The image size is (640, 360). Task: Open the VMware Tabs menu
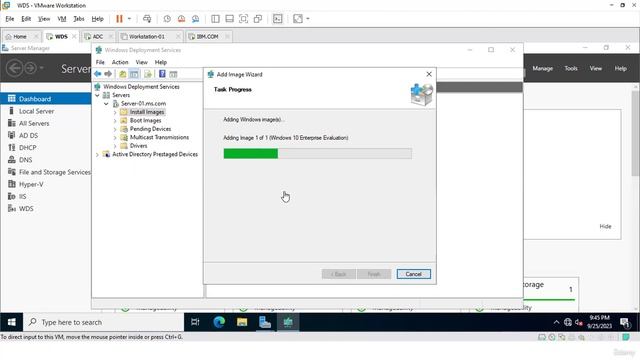[x=79, y=19]
